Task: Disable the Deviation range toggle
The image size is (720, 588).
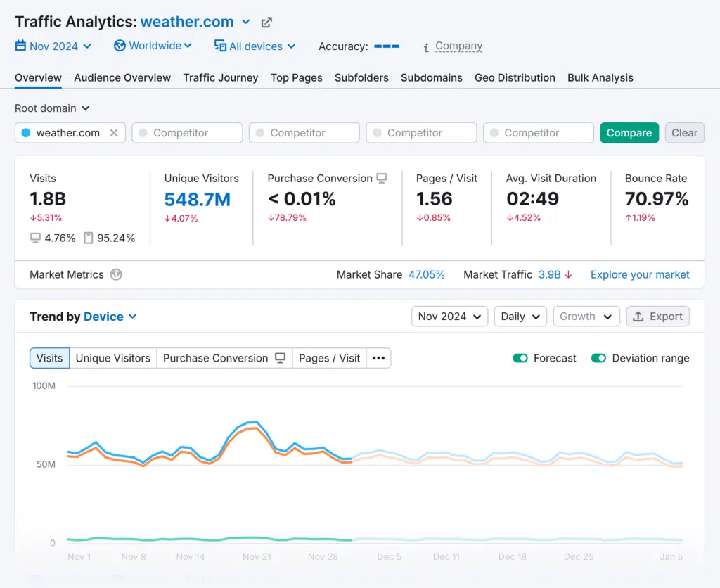Action: (x=598, y=358)
